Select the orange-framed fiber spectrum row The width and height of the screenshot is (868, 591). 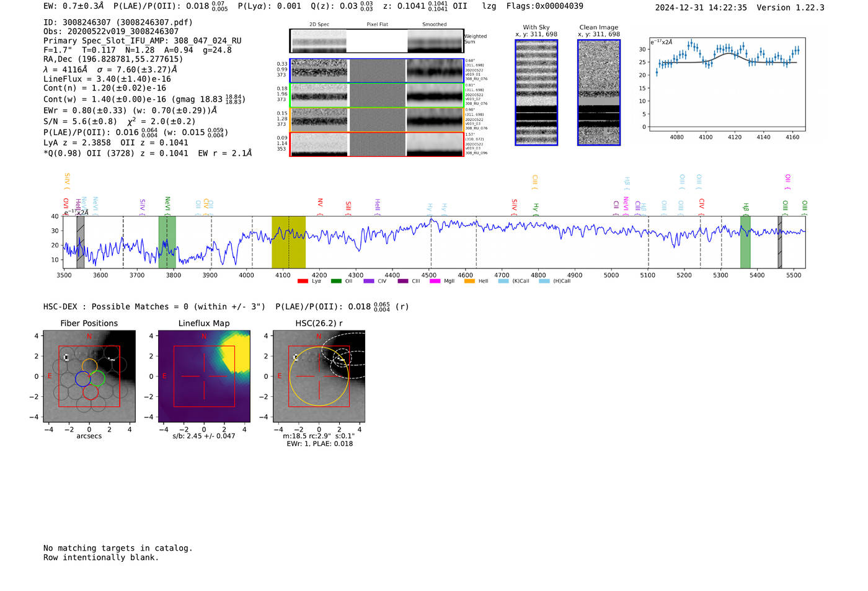click(x=377, y=120)
